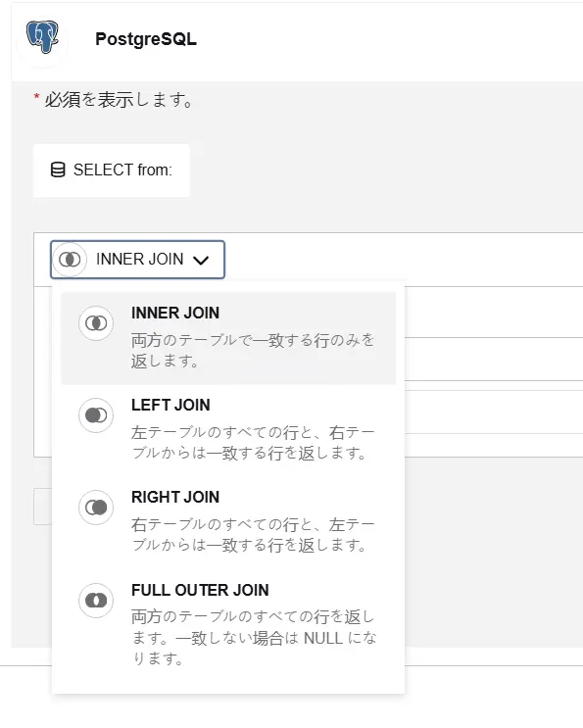Choose LEFT JOIN option from the list
Screen dimensions: 583x728
coord(228,429)
